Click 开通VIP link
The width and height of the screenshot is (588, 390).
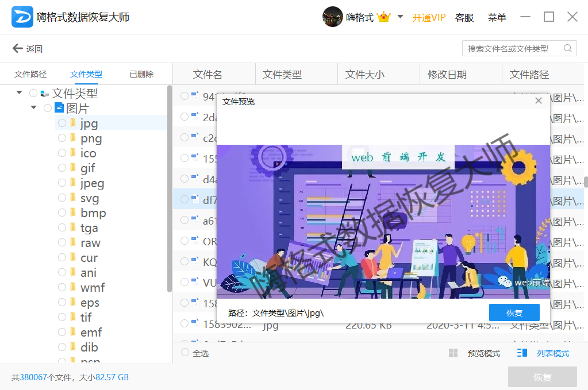coord(429,18)
